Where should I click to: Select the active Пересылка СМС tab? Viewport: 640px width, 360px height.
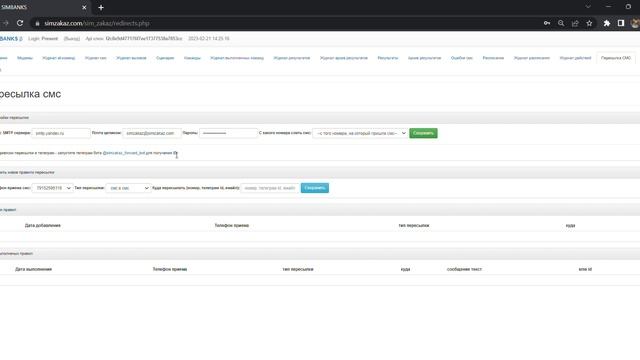[616, 58]
